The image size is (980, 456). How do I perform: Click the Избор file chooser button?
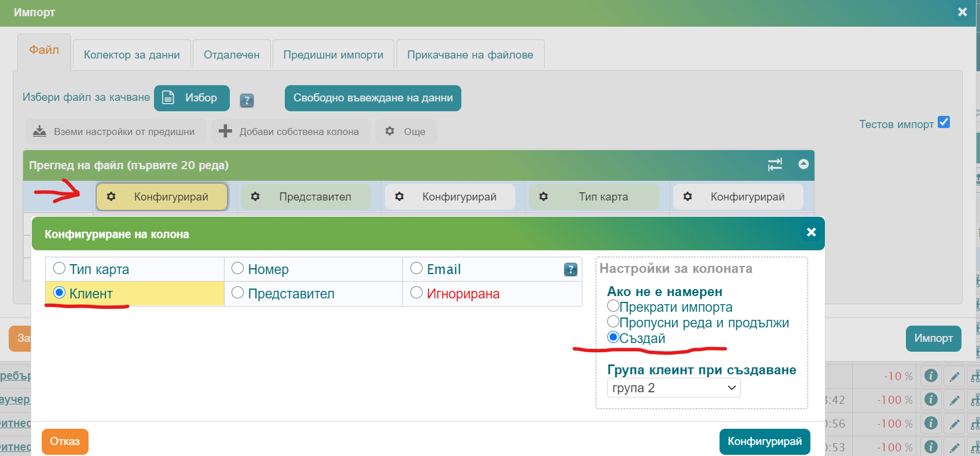pyautogui.click(x=192, y=98)
